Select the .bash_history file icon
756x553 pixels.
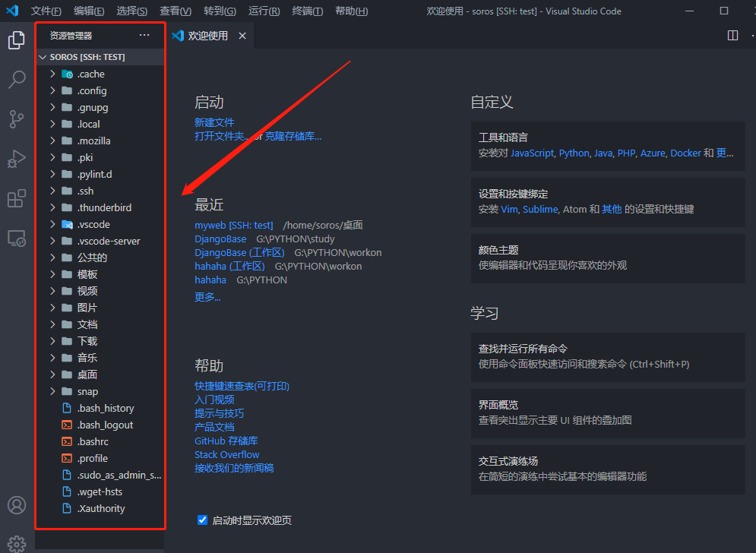[67, 409]
